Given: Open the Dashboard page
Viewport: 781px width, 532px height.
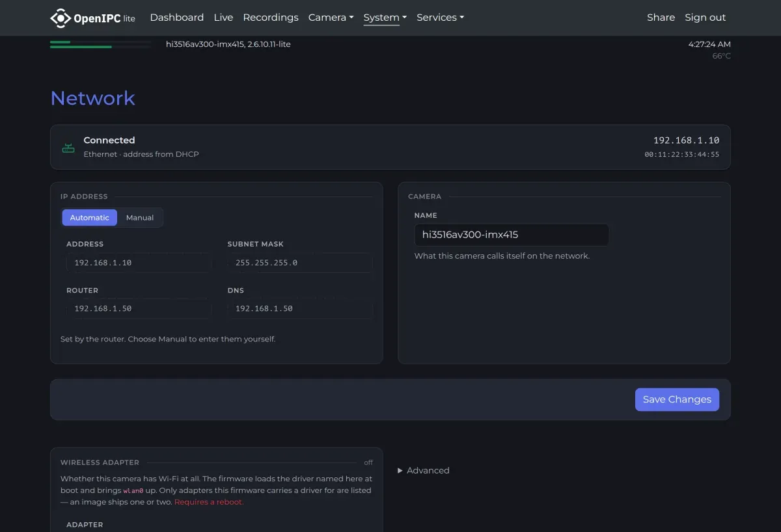Looking at the screenshot, I should coord(177,18).
